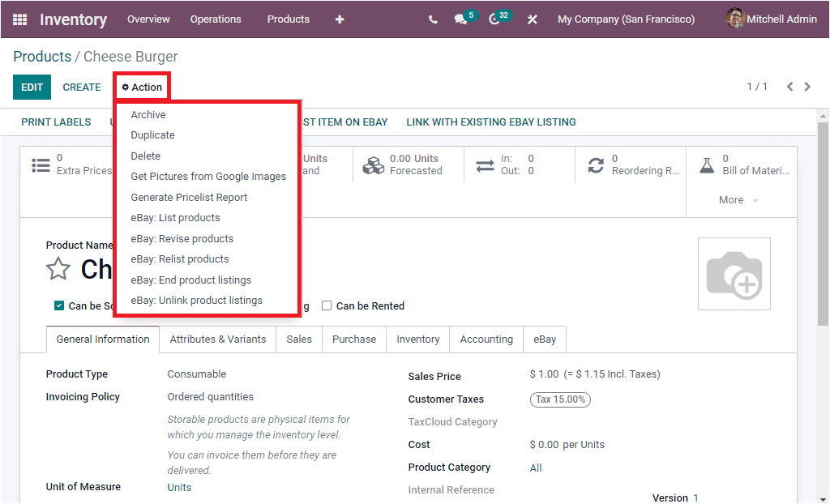
Task: Click the In/Out moves arrows icon
Action: click(x=485, y=164)
